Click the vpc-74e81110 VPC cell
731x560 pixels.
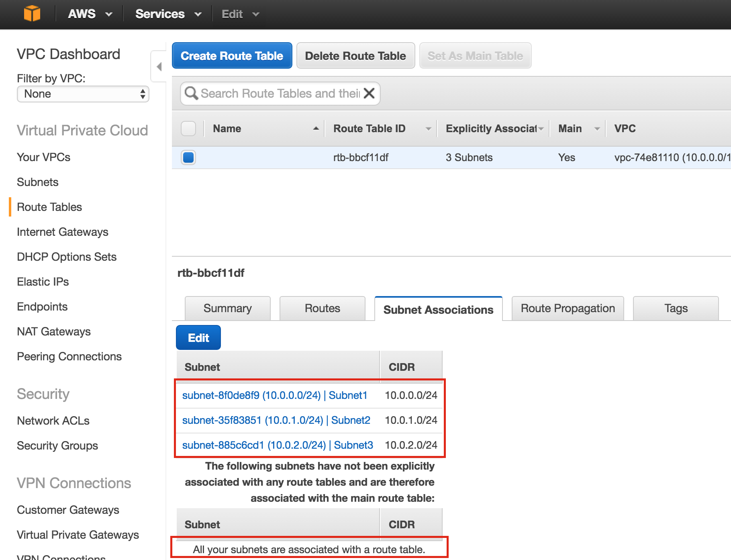[x=672, y=157]
